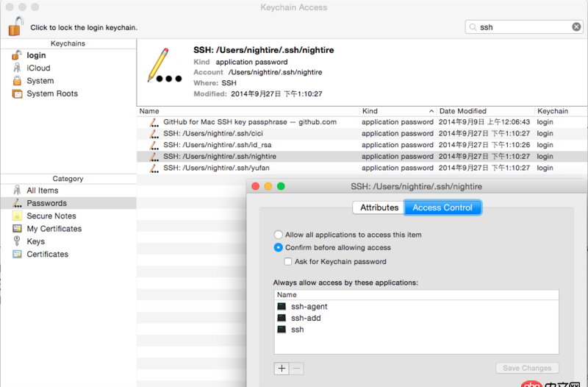Click into the ssh search field
The image size is (588, 387).
[x=524, y=27]
